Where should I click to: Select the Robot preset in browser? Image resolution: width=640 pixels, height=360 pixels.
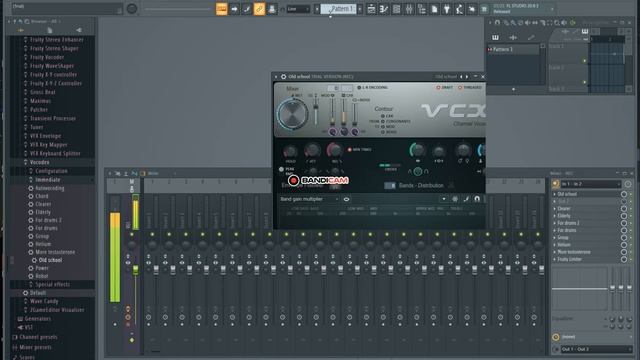click(x=42, y=276)
